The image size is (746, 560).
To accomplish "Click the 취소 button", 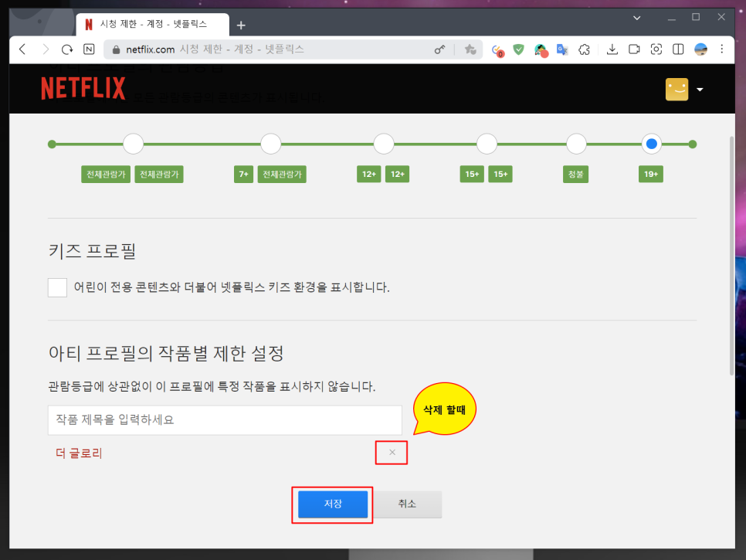I will pos(407,504).
